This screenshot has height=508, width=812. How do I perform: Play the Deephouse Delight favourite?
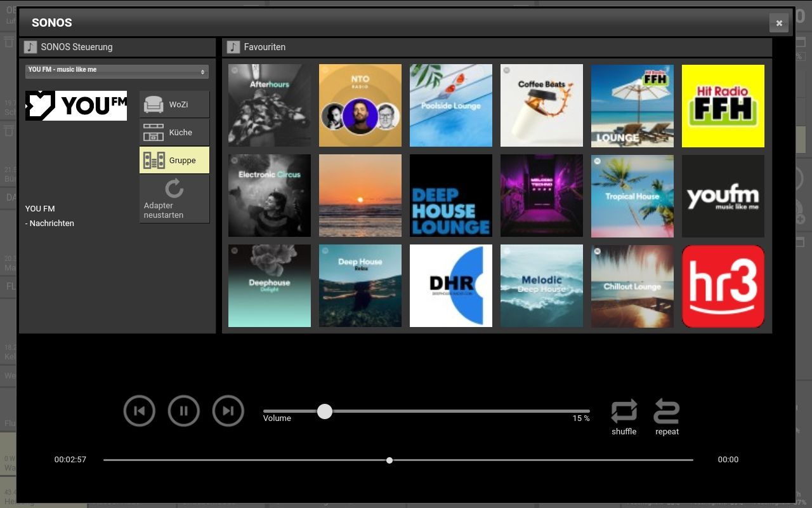pos(270,286)
